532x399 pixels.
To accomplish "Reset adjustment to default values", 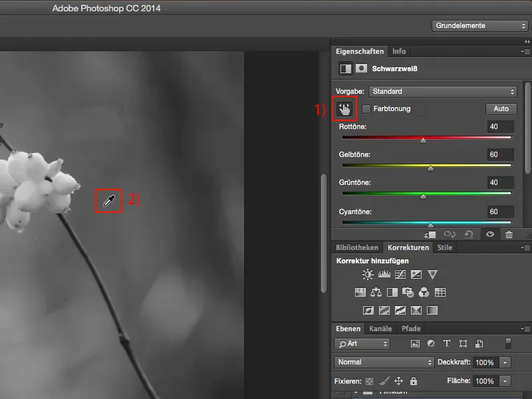I will [x=469, y=234].
